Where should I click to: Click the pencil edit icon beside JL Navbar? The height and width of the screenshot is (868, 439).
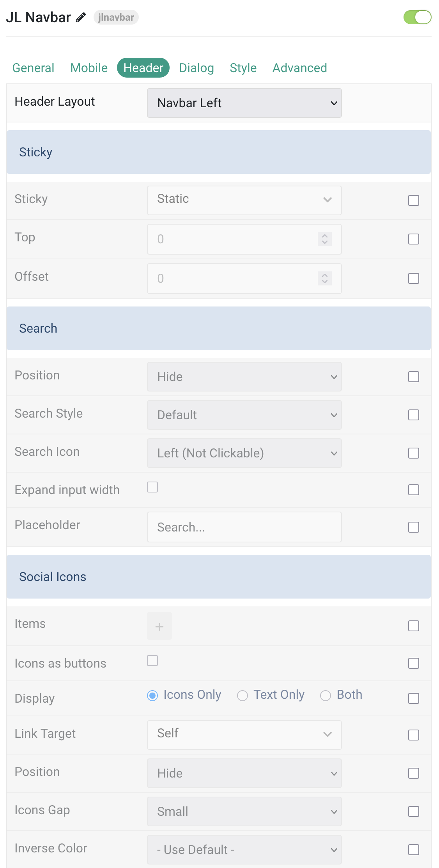click(81, 18)
